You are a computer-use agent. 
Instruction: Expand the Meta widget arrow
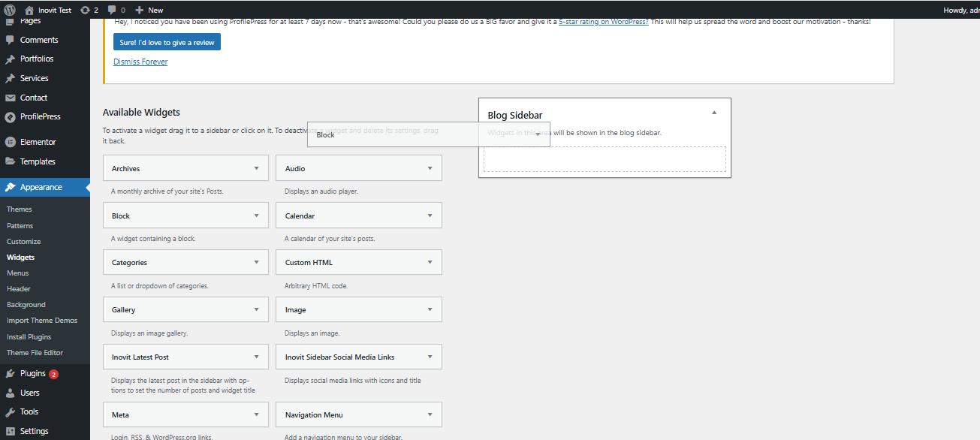pos(257,414)
